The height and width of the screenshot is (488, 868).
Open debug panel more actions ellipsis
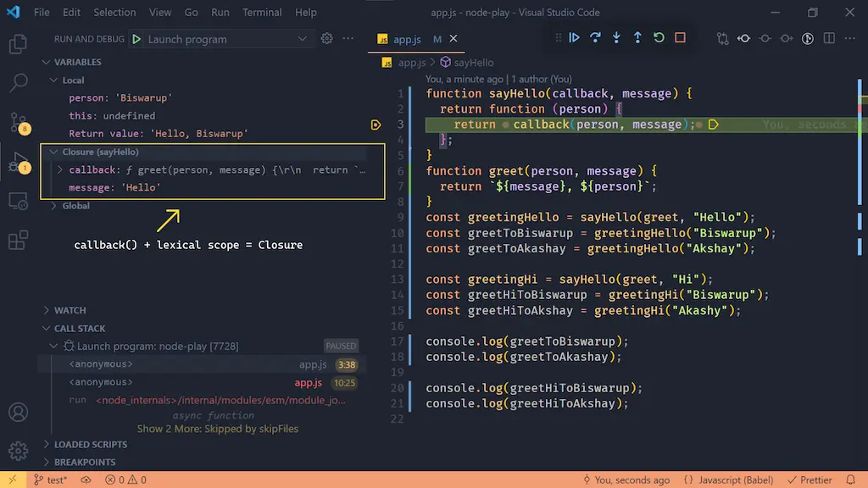(348, 39)
